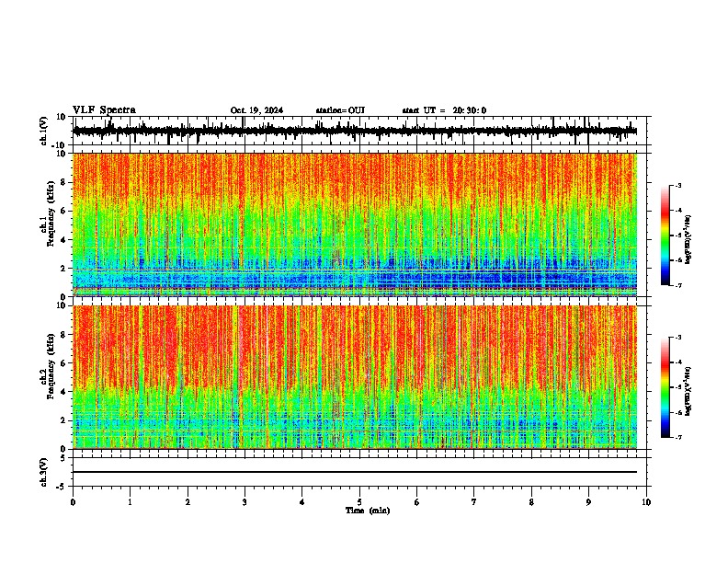This screenshot has height=563, width=728.
Task: Click time-axis tick label "3"
Action: tap(245, 502)
